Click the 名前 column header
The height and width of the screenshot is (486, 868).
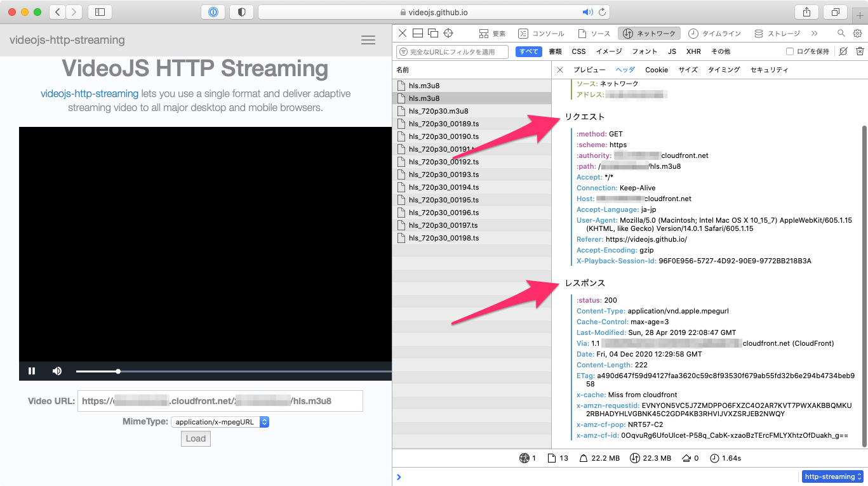(x=472, y=70)
